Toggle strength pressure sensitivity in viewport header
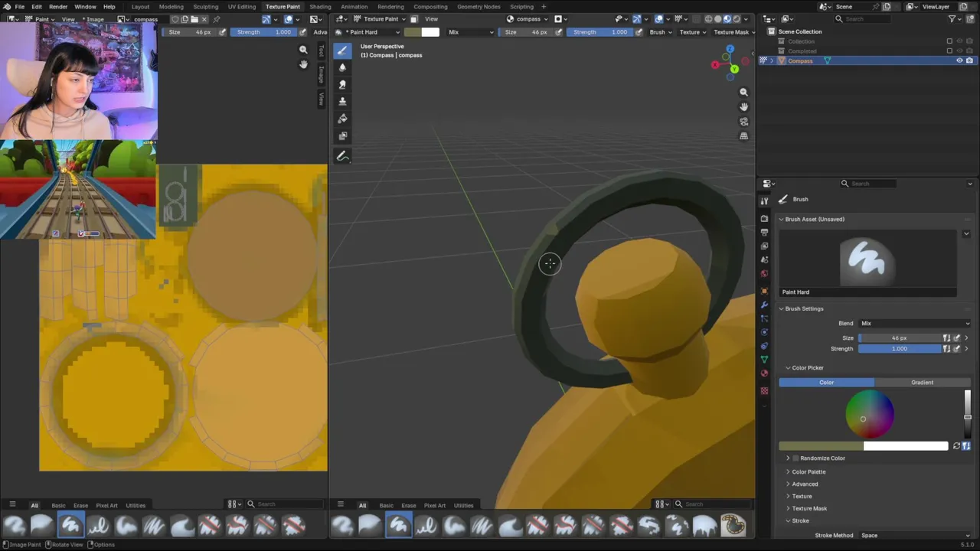This screenshot has height=551, width=980. 638,32
